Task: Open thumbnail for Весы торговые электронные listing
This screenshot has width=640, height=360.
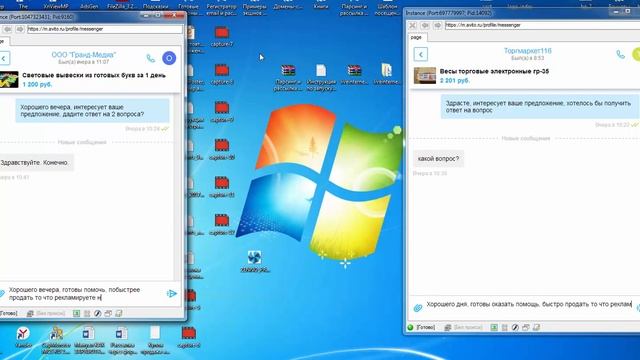Action: (425, 76)
